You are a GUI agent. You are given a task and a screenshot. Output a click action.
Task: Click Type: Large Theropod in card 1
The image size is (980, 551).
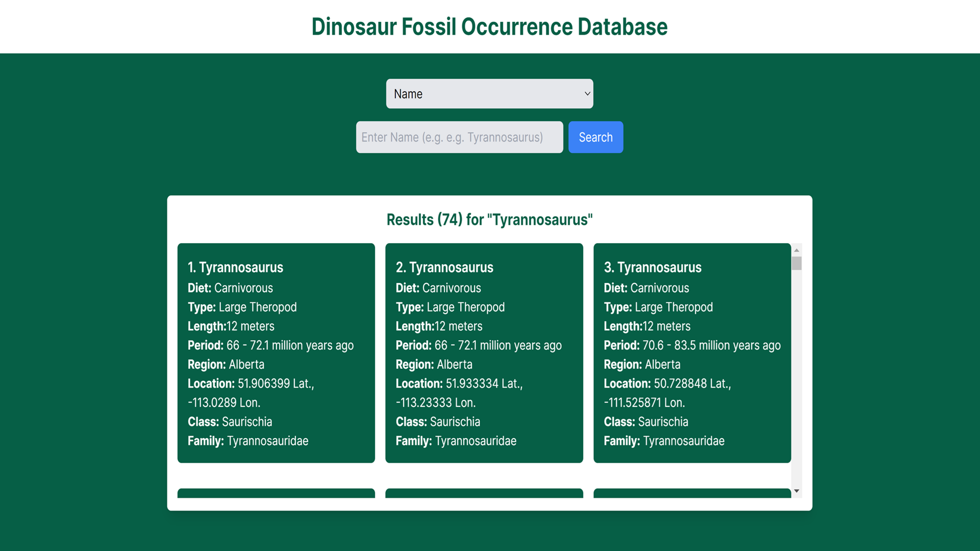242,307
